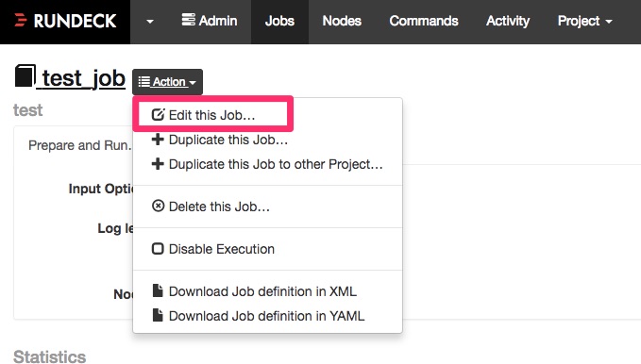Click the test job description text

point(27,110)
